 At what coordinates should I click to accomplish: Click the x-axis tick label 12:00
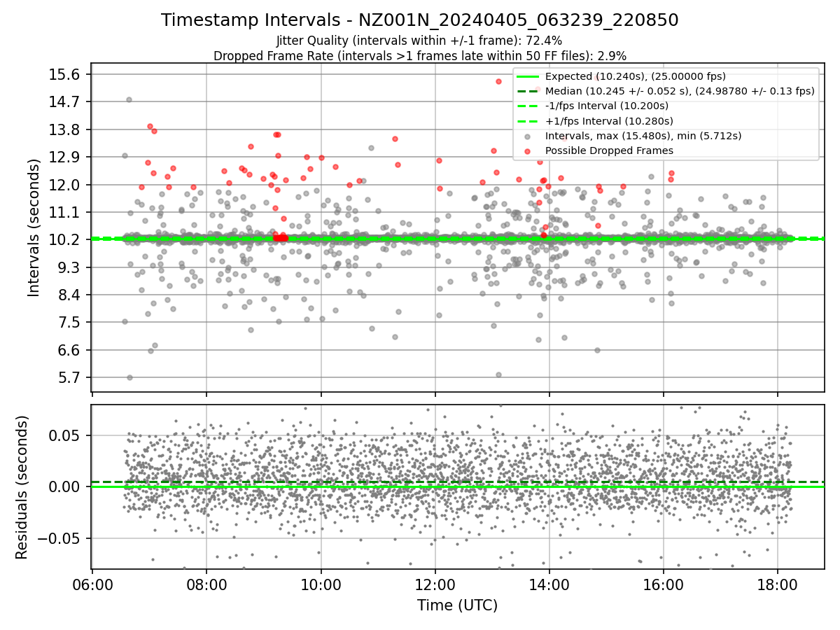(x=435, y=585)
